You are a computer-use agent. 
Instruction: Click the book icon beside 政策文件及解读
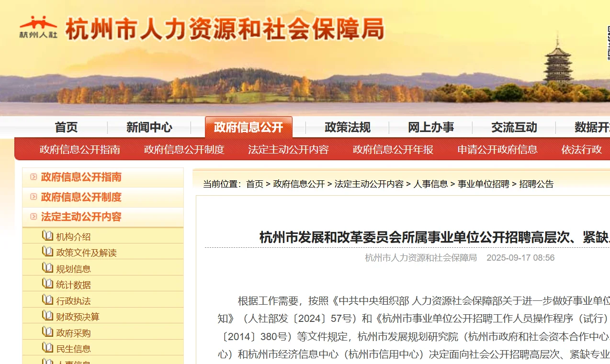47,252
